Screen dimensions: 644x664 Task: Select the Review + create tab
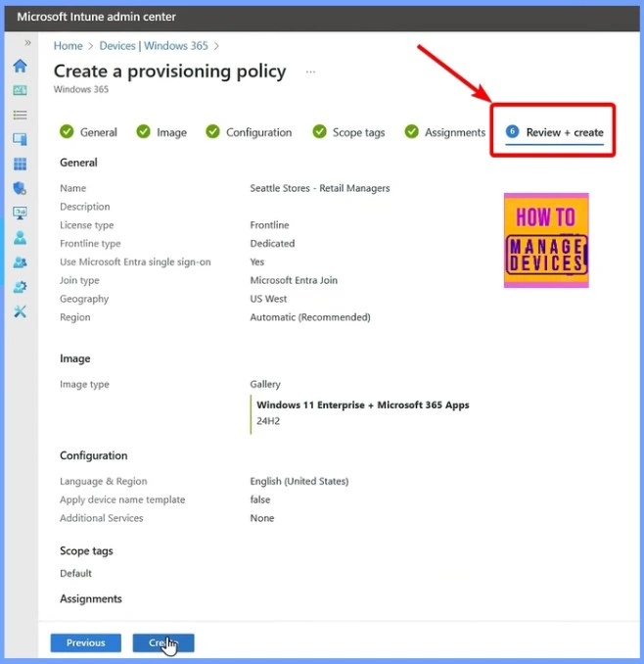pyautogui.click(x=554, y=133)
